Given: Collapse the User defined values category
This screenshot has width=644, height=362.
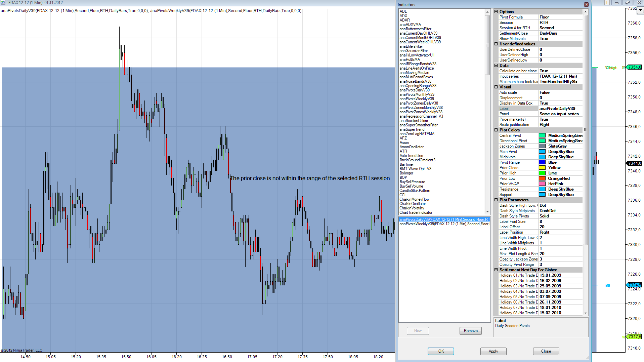Looking at the screenshot, I should point(496,44).
